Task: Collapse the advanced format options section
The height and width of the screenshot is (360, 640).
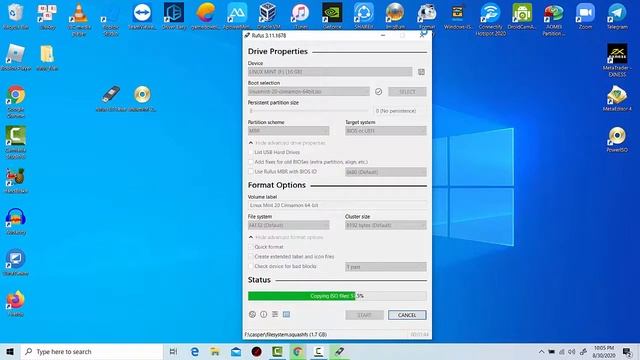Action: pyautogui.click(x=286, y=237)
